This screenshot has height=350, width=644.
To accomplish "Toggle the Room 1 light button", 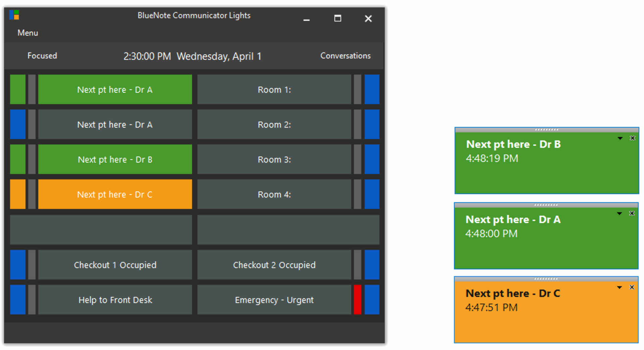I will pyautogui.click(x=274, y=90).
